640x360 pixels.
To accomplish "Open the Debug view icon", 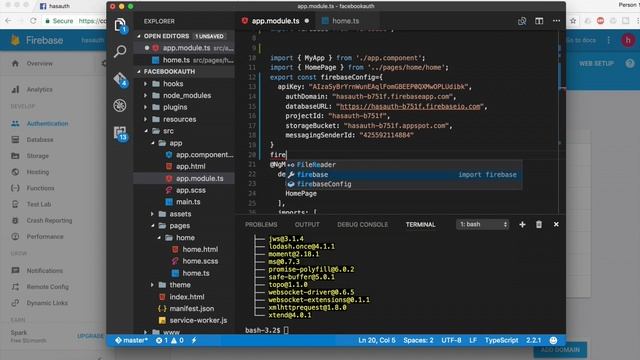I will pyautogui.click(x=120, y=106).
